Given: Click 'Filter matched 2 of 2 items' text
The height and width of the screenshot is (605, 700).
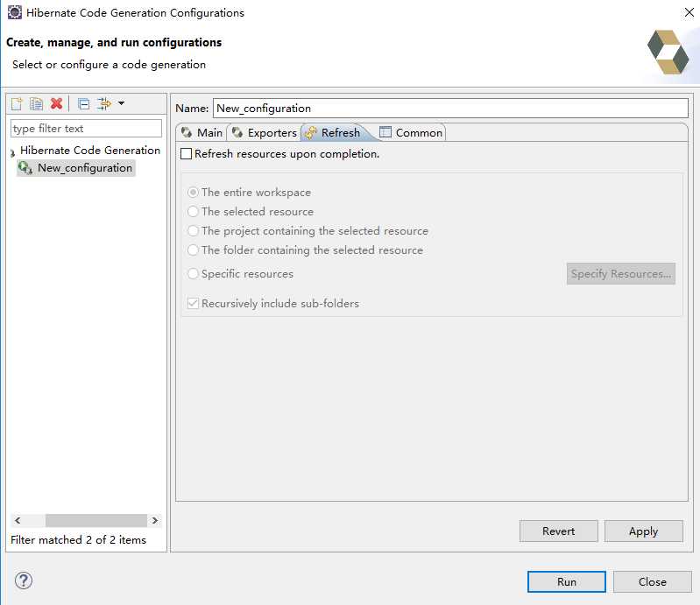Looking at the screenshot, I should pos(78,540).
